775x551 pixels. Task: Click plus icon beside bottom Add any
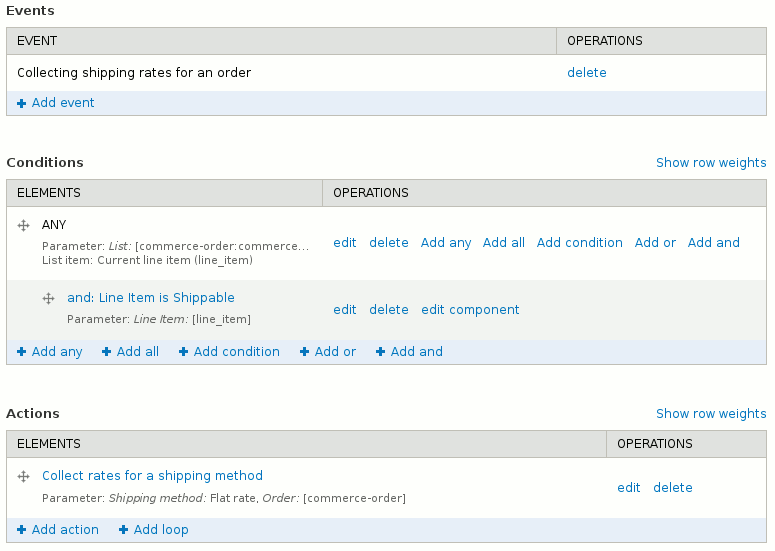(x=22, y=352)
